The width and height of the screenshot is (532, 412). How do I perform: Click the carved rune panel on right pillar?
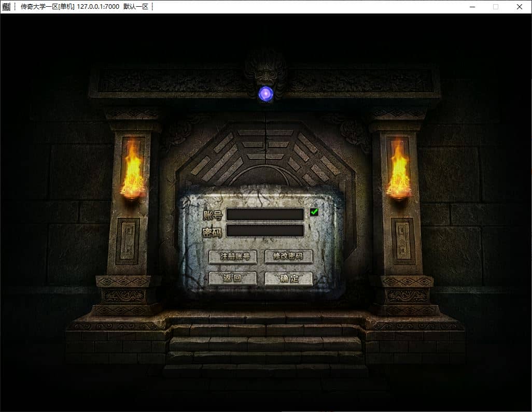pos(403,241)
